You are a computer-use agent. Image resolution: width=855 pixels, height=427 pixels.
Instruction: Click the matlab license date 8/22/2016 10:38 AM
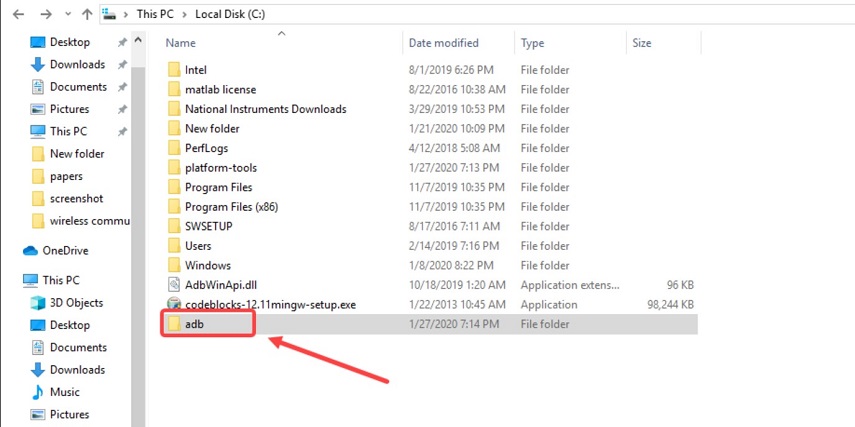coord(457,89)
